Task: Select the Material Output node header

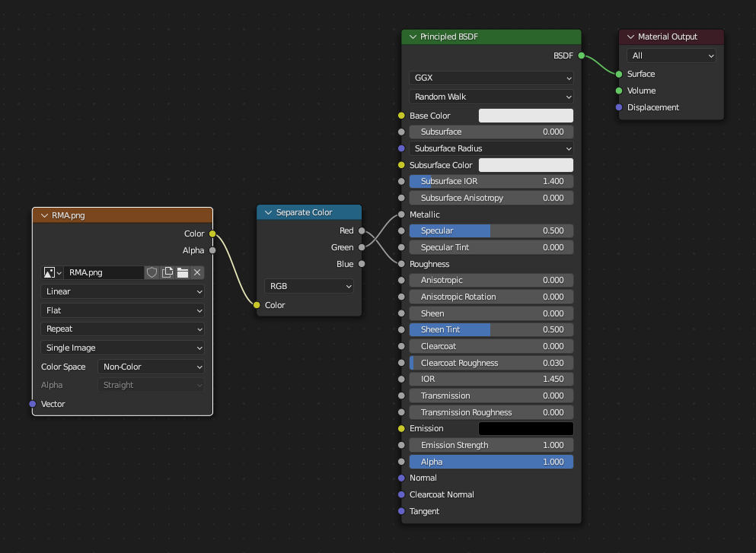Action: pos(671,37)
